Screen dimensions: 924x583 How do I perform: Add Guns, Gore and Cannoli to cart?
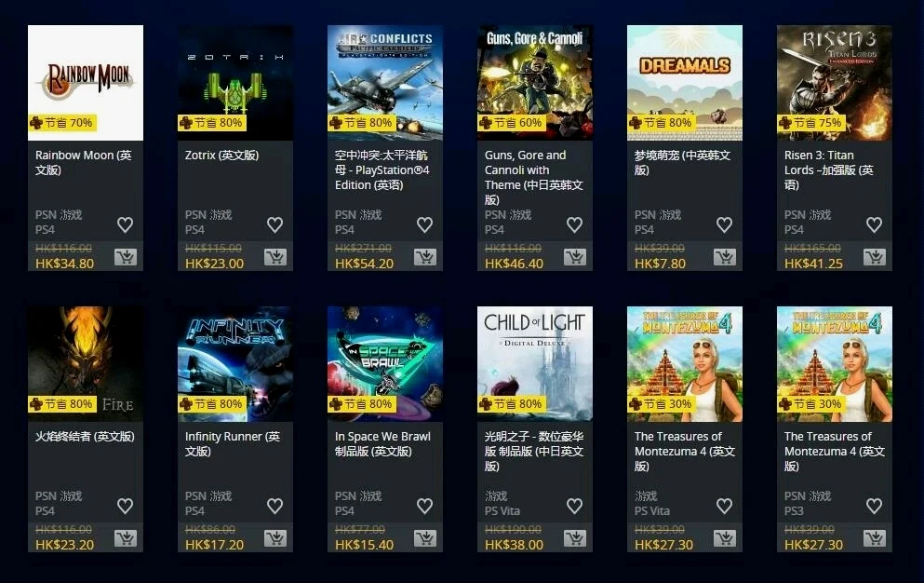coord(574,257)
